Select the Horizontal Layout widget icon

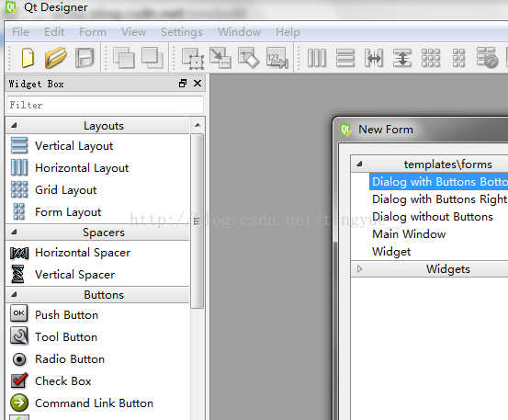coord(19,167)
